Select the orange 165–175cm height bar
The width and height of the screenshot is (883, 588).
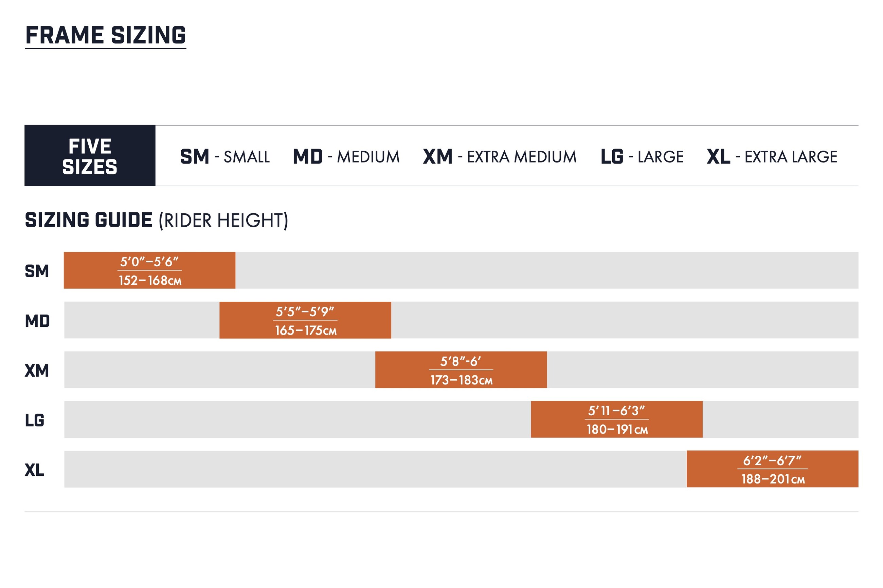click(305, 320)
